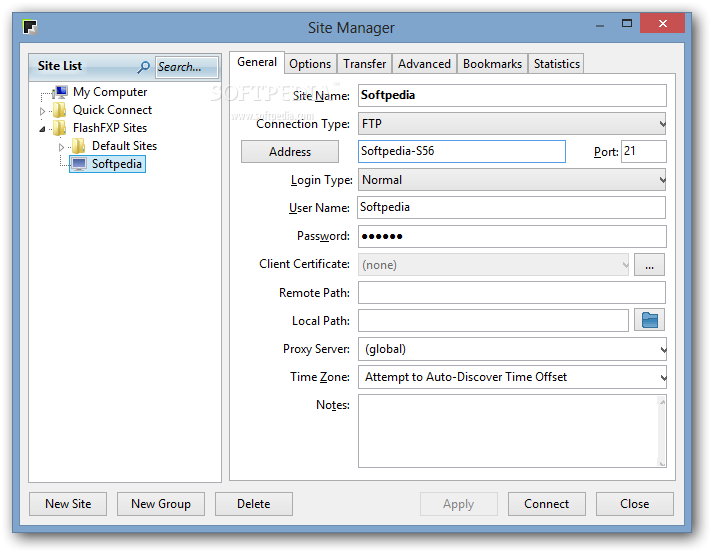This screenshot has height=553, width=712.
Task: Click the Connect button
Action: click(547, 504)
